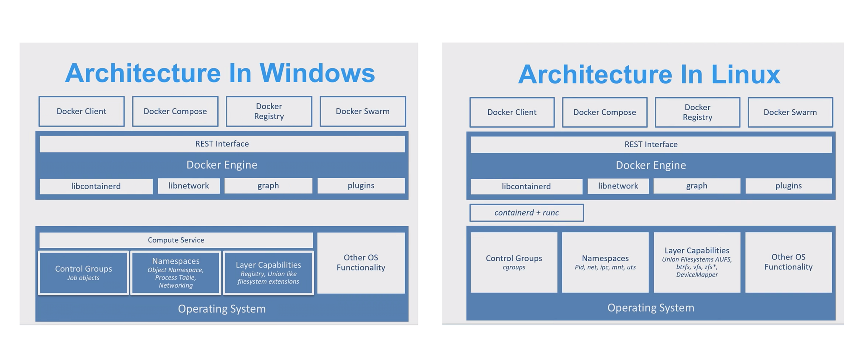Click the Compute Service bar
The height and width of the screenshot is (344, 868).
176,240
